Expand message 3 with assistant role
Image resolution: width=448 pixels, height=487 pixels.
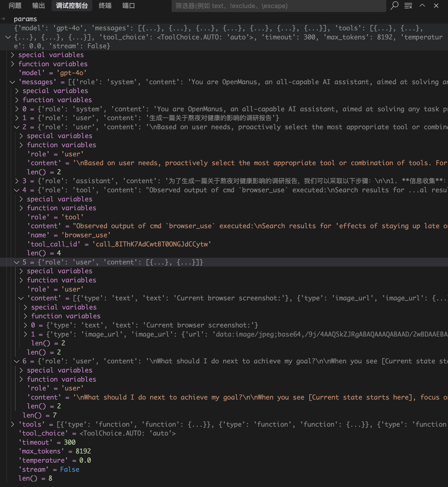tap(17, 181)
